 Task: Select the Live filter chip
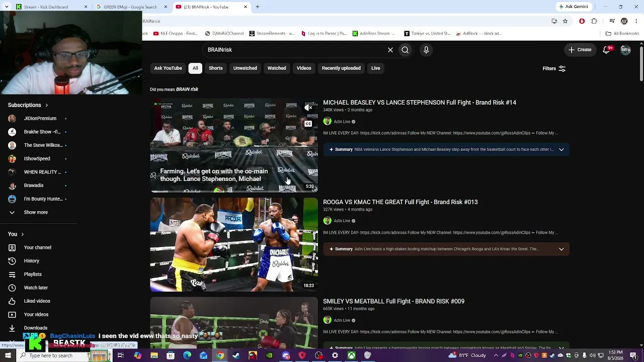(376, 68)
